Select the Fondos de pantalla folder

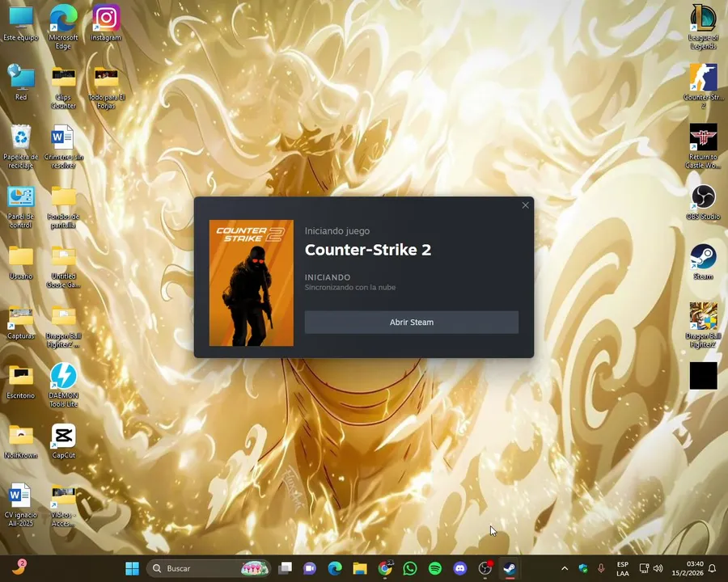coord(64,207)
